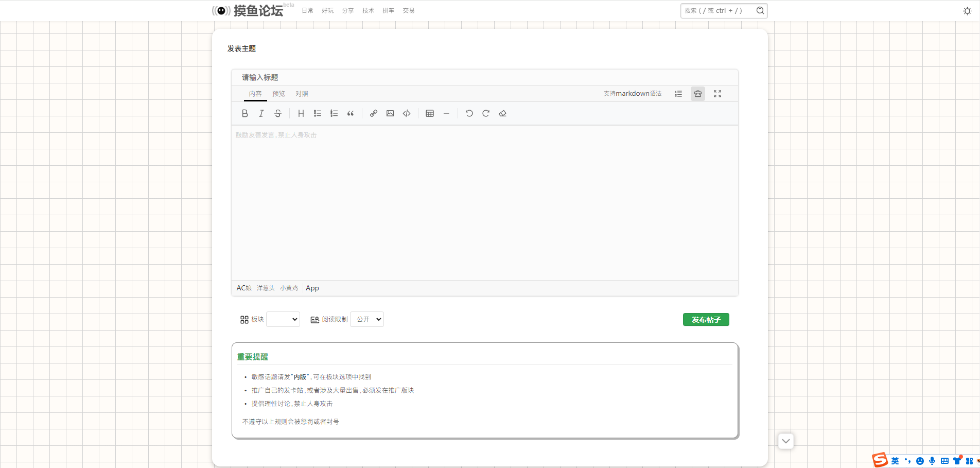Insert a hyperlink via link icon
The height and width of the screenshot is (468, 980).
click(374, 113)
